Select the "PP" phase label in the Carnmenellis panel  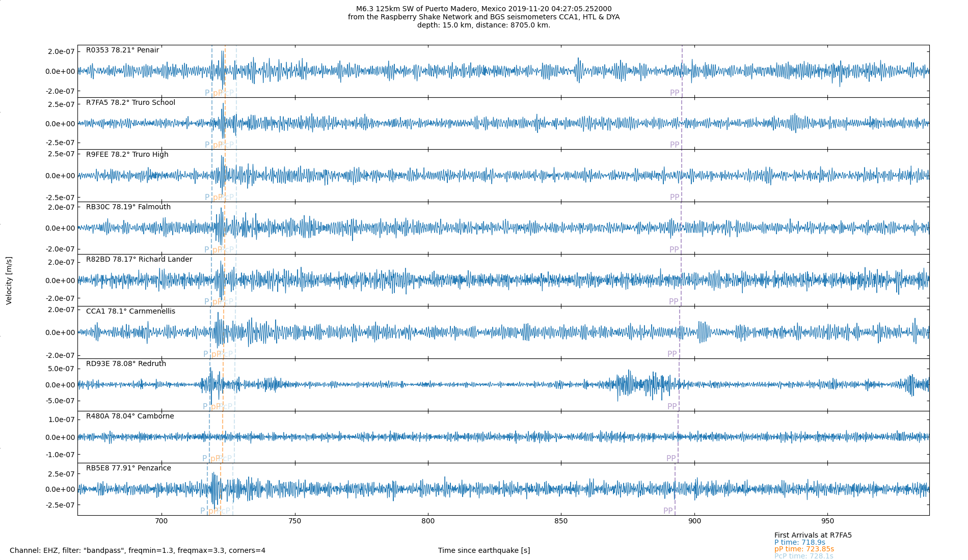(x=672, y=354)
